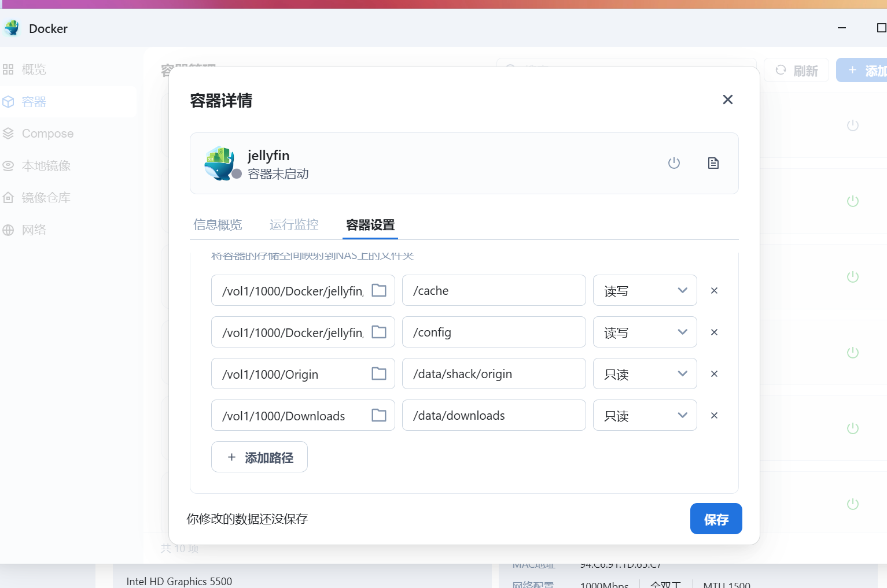This screenshot has width=887, height=588.
Task: Open permission dropdown for /data/shack/origin row
Action: point(645,373)
